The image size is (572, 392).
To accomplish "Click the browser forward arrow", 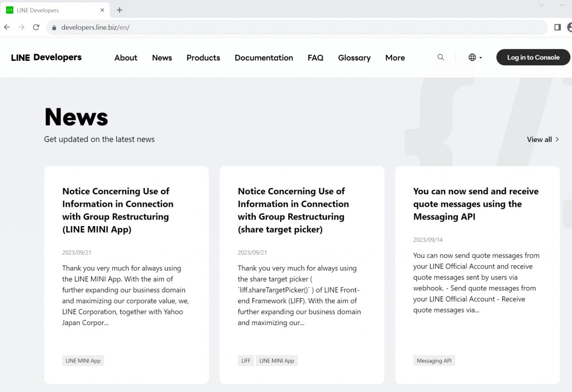I will point(22,27).
